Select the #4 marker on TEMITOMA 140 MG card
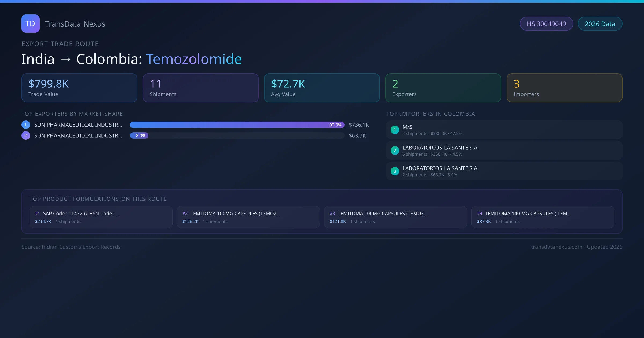Screen dimensions: 644x338 tap(480, 213)
